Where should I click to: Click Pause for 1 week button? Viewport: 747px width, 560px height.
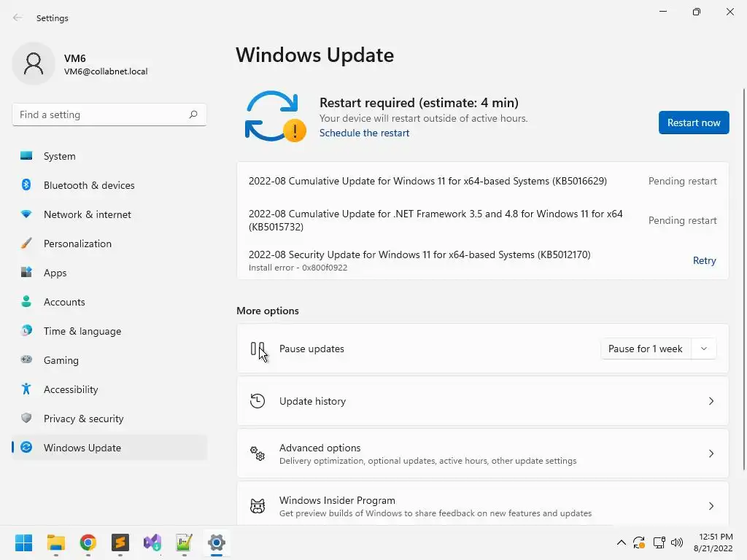(646, 349)
